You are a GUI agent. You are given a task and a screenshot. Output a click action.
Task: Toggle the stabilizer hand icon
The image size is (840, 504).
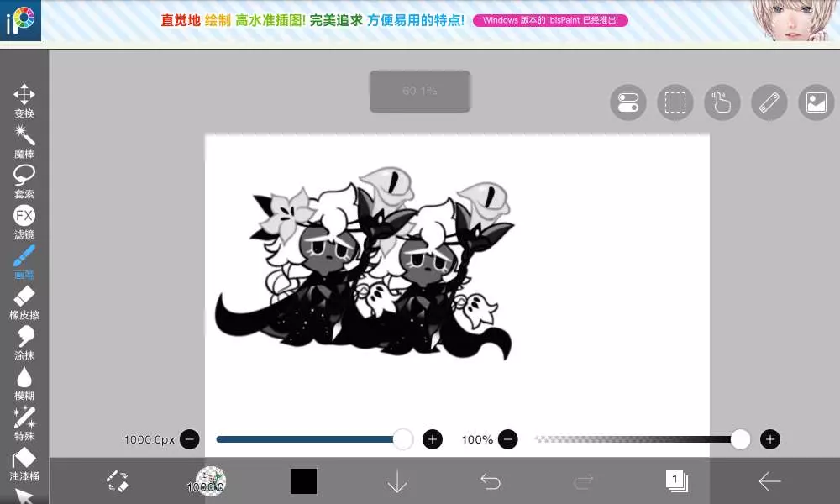[x=722, y=102]
